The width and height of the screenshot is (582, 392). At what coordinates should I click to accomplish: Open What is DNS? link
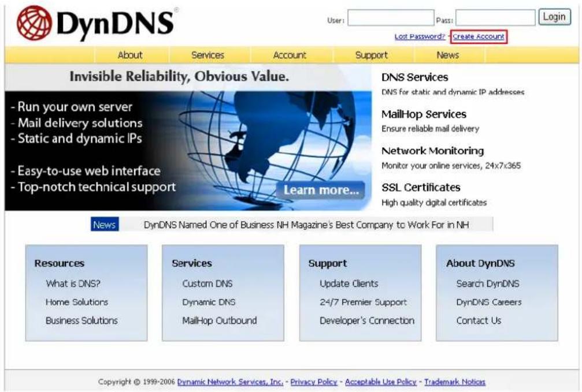[73, 283]
